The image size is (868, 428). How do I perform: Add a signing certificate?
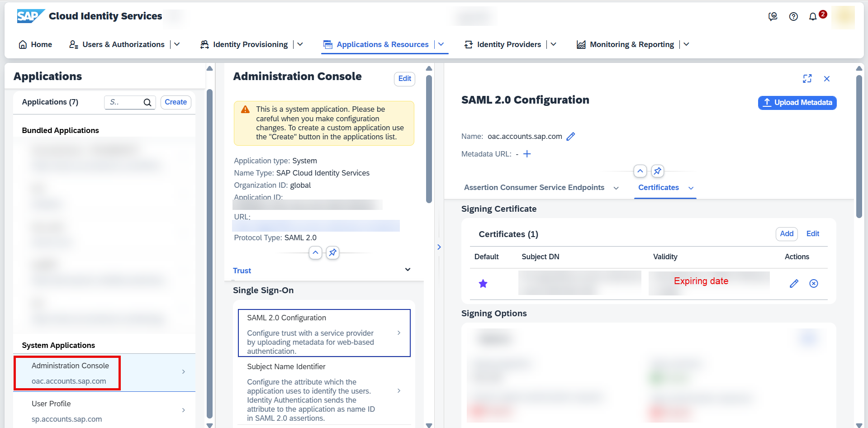(787, 233)
